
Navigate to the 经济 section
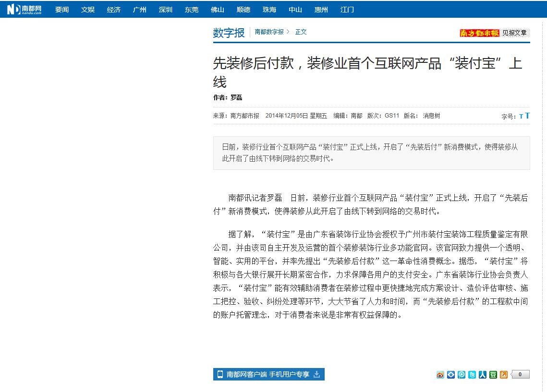click(114, 10)
